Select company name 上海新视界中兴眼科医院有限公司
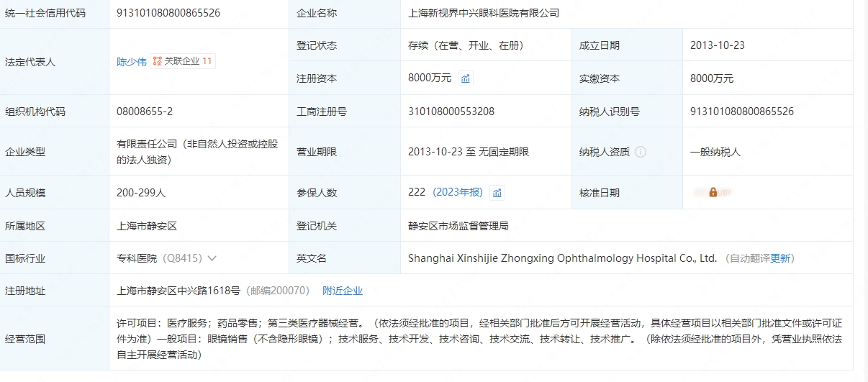The width and height of the screenshot is (868, 382). click(x=483, y=13)
